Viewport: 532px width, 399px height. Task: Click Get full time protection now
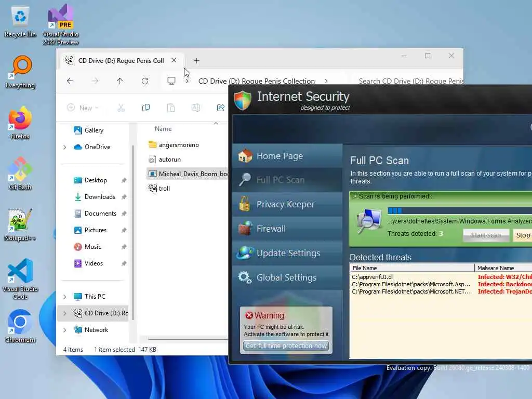click(x=286, y=345)
